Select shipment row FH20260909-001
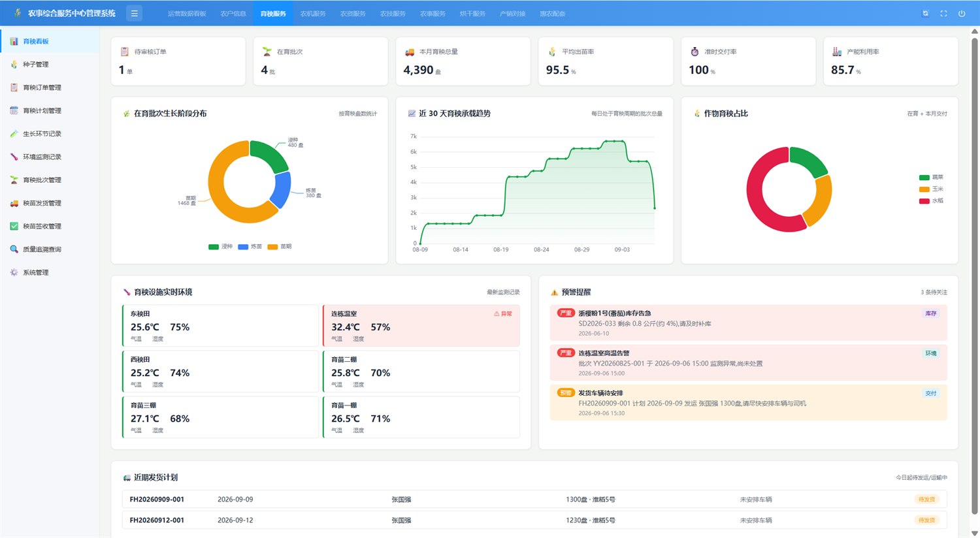 (534, 499)
